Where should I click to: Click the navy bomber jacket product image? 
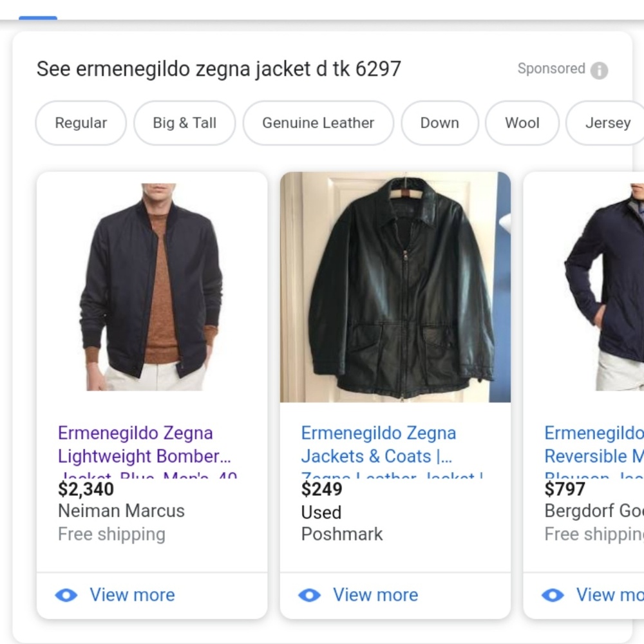coord(152,287)
